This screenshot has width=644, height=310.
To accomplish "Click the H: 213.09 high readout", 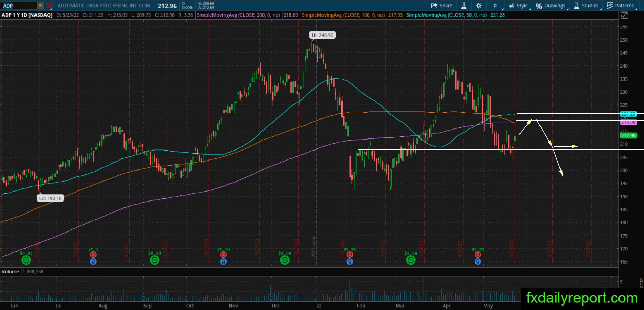I will coord(117,15).
